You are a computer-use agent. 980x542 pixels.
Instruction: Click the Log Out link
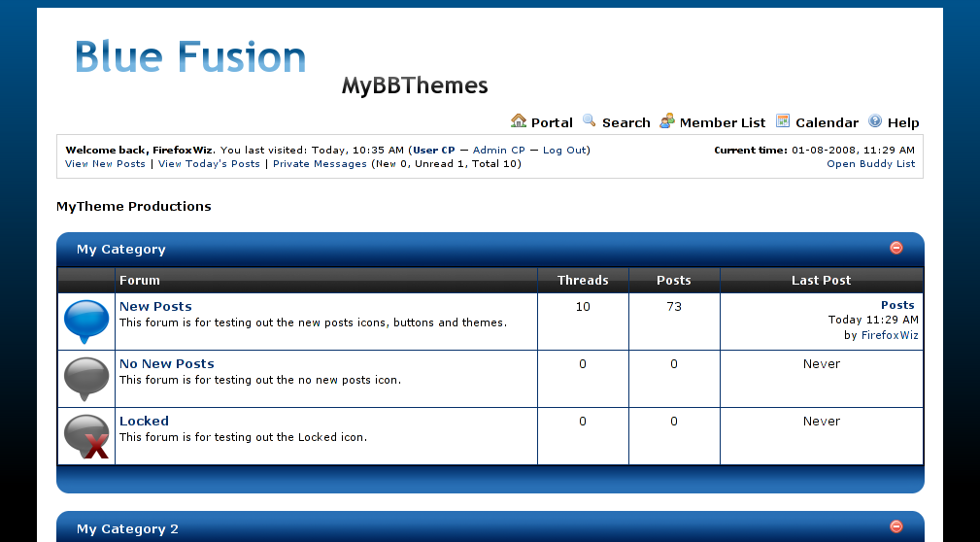(564, 150)
